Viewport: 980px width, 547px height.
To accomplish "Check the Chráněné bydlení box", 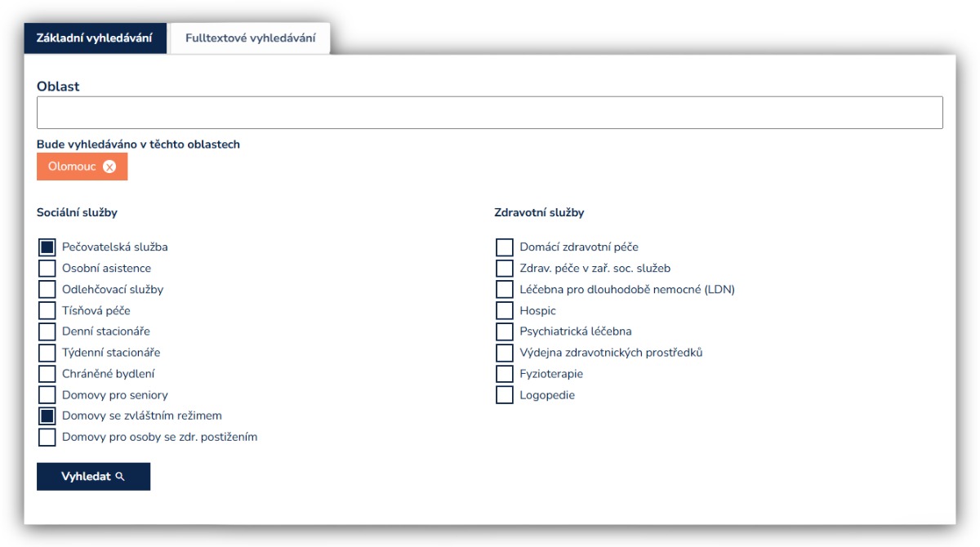I will (47, 374).
